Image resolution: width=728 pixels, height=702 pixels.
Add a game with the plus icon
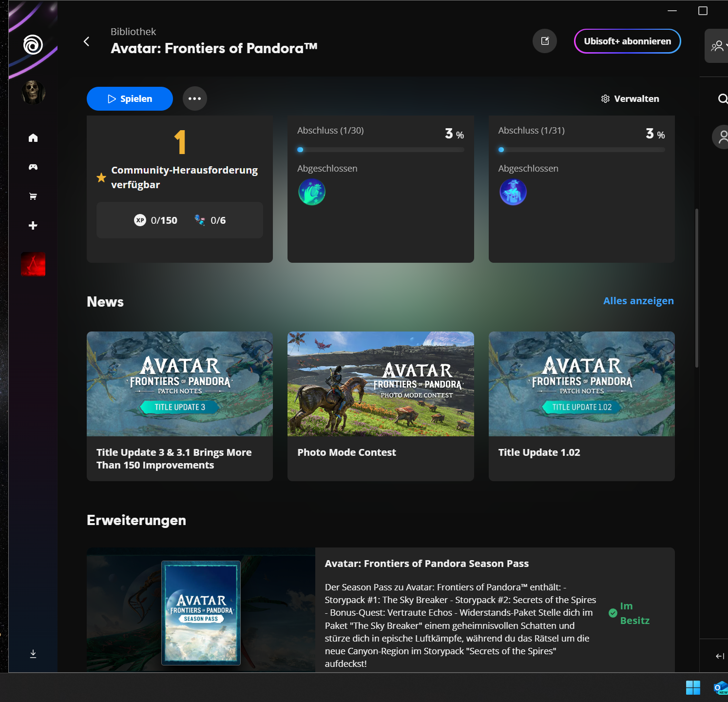(x=33, y=225)
